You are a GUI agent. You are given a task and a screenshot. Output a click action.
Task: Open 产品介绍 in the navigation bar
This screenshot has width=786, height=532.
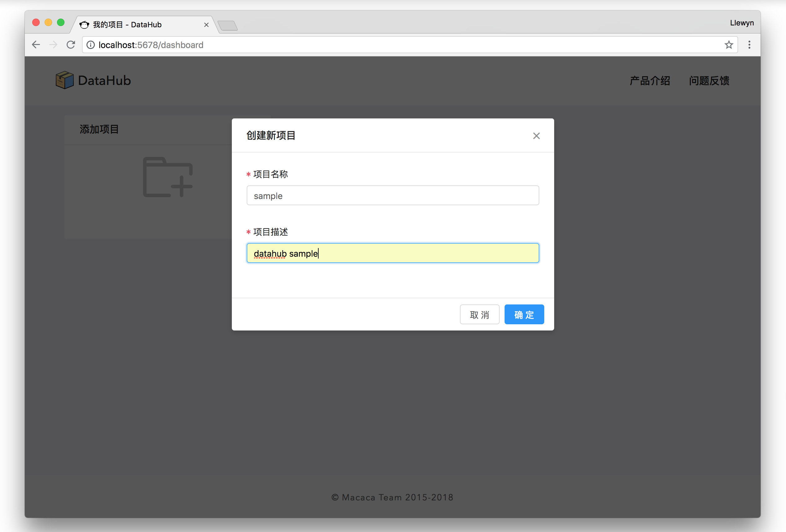point(649,81)
